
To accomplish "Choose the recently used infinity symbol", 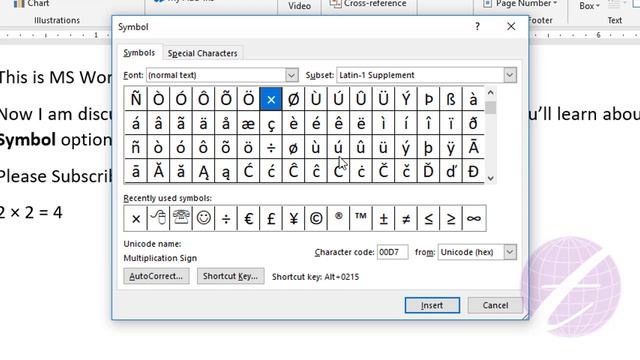I will coord(473,218).
